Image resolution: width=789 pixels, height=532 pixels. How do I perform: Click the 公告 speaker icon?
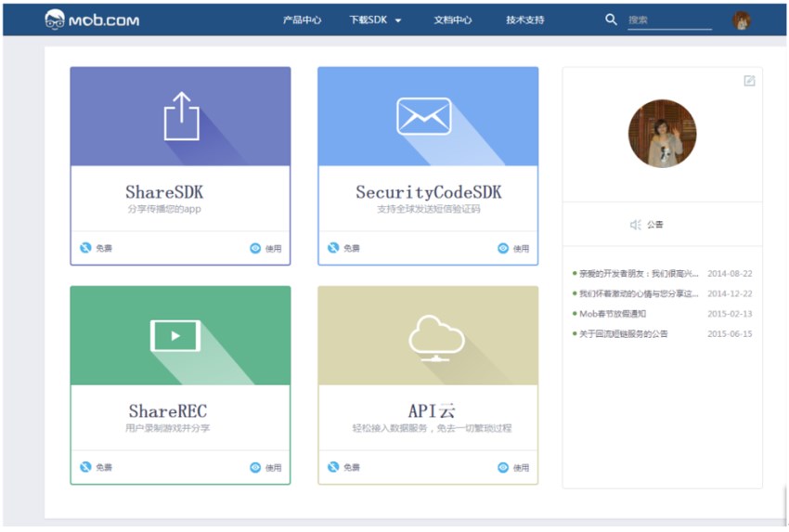coord(636,225)
